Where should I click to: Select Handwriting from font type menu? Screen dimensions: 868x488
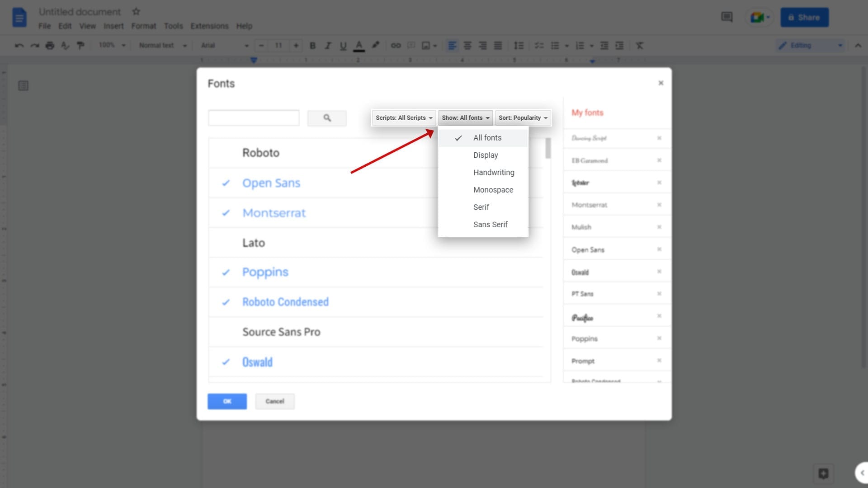494,172
